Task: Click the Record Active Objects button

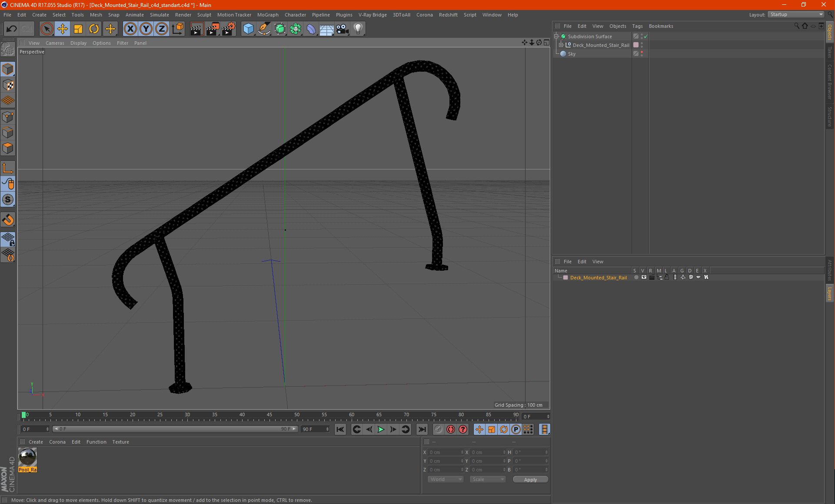Action: [x=438, y=429]
